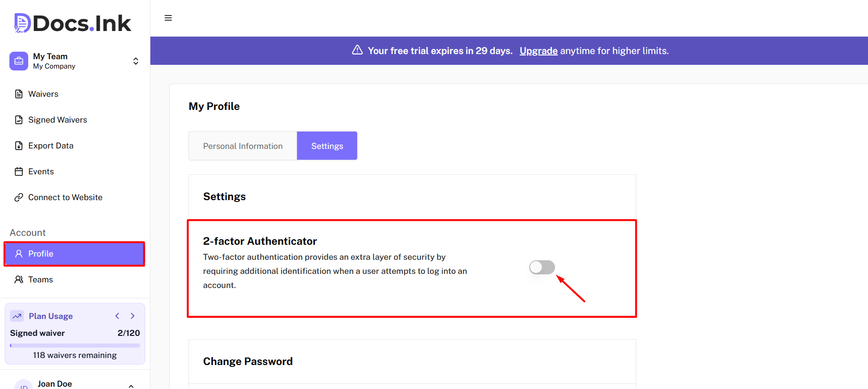868x389 pixels.
Task: Click the Signed waiver usage progress bar
Action: tap(75, 345)
